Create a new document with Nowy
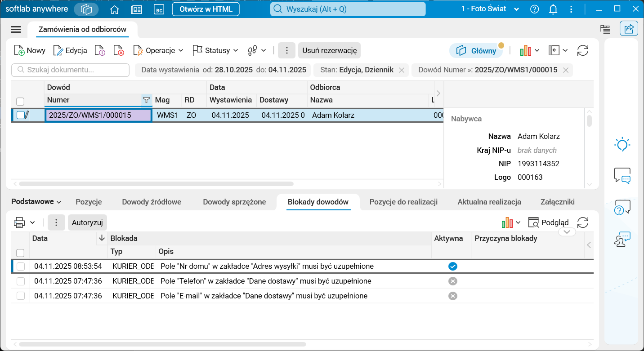This screenshot has width=644, height=351. [x=30, y=50]
